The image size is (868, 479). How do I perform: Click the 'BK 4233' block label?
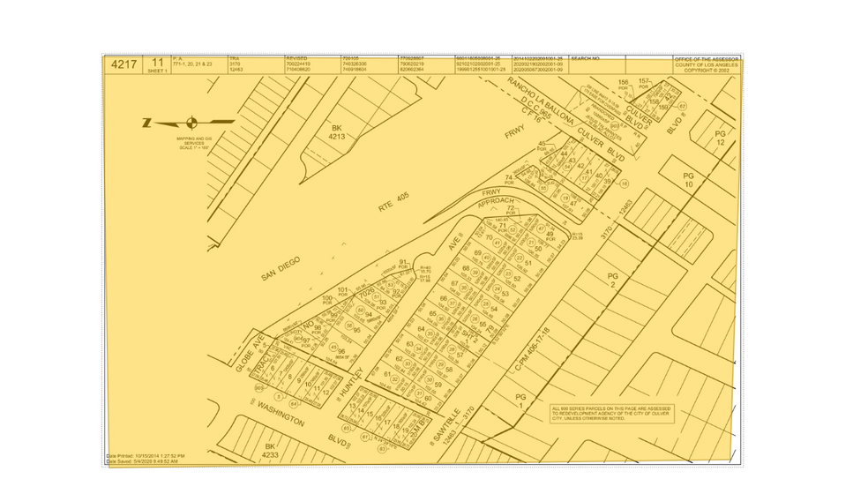(270, 451)
